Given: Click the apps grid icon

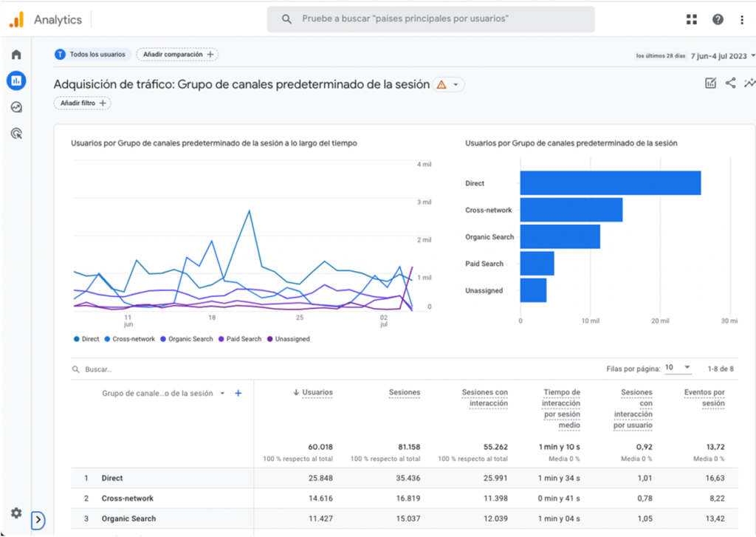Looking at the screenshot, I should [x=692, y=20].
